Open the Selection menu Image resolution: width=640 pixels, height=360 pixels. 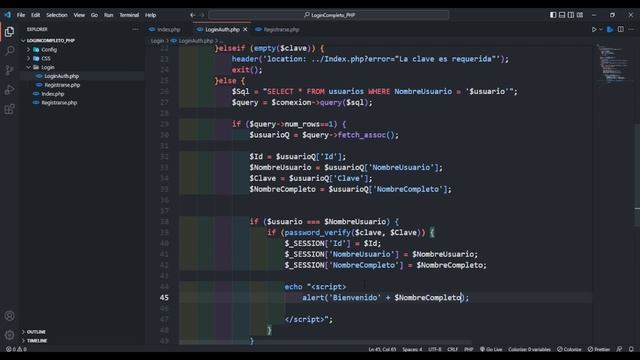pyautogui.click(x=57, y=15)
